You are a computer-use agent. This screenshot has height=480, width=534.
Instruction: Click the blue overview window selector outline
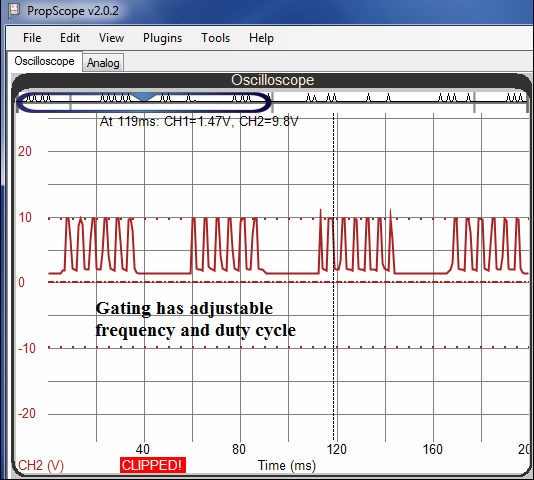coord(144,102)
